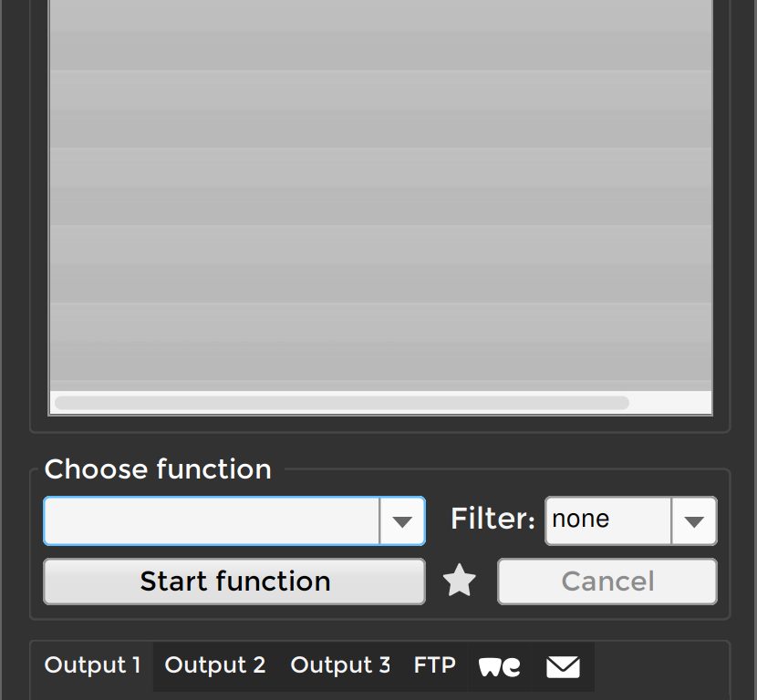This screenshot has width=757, height=700.
Task: Expand the Choose function dropdown arrow
Action: pyautogui.click(x=402, y=521)
